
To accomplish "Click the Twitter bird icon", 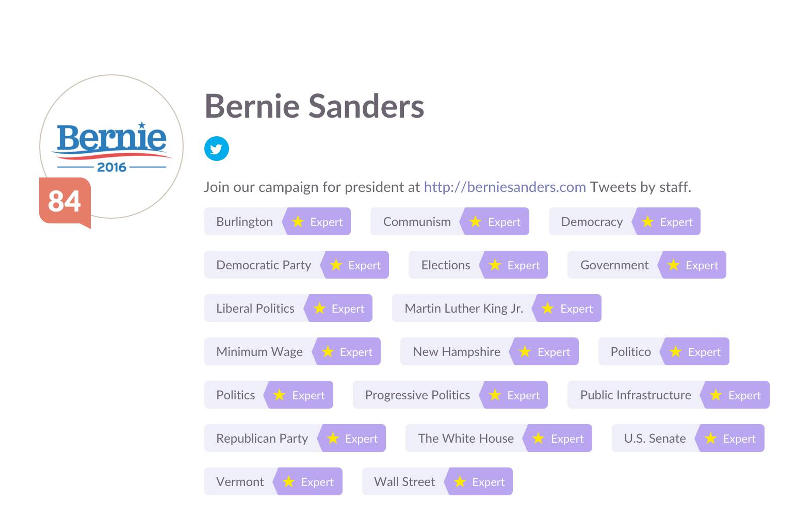I will pos(217,149).
